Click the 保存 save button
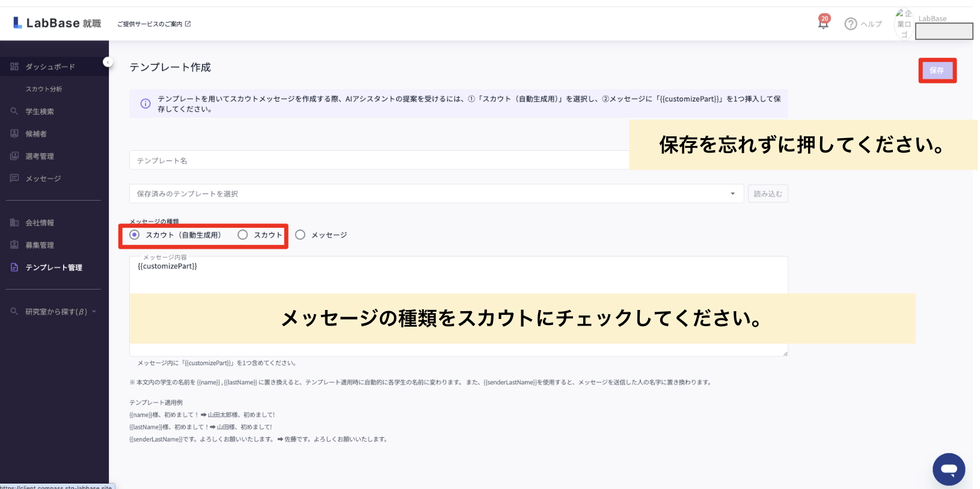Viewport: 980px width, 489px height. pos(937,70)
